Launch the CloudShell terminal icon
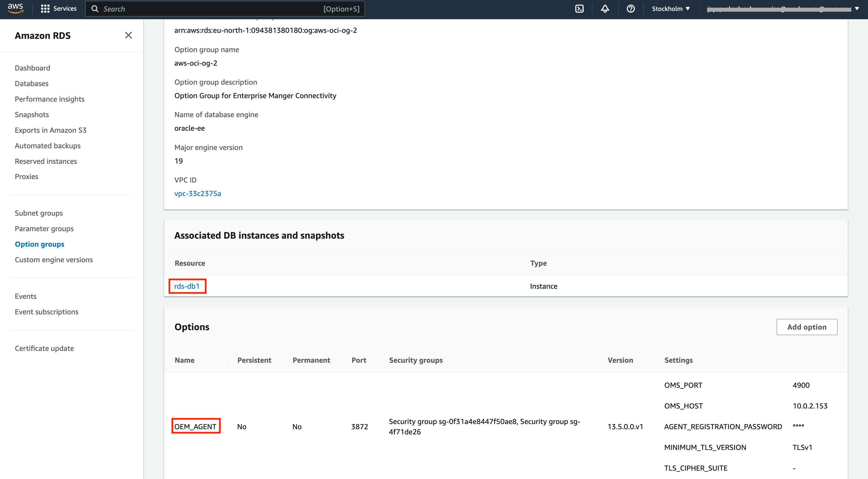Screen dimensions: 868x479 pyautogui.click(x=579, y=9)
